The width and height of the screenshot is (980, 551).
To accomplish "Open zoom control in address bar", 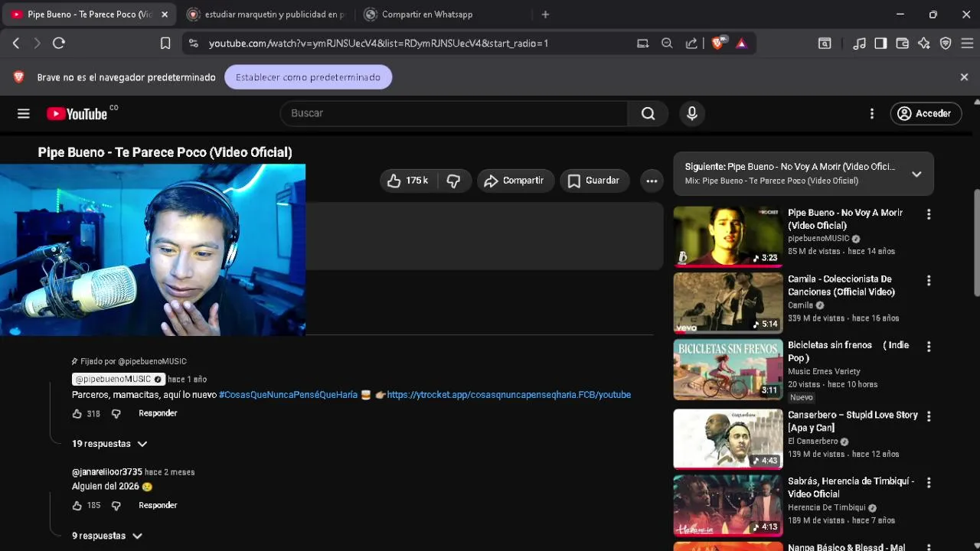I will (667, 44).
